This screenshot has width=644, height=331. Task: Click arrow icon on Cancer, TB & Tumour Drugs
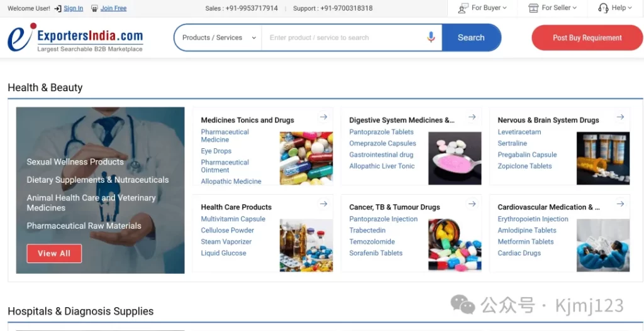tap(472, 204)
